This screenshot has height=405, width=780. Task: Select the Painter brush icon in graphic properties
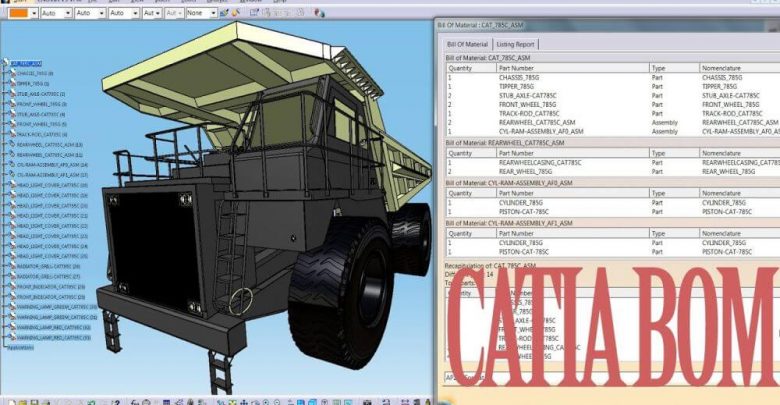[224, 13]
